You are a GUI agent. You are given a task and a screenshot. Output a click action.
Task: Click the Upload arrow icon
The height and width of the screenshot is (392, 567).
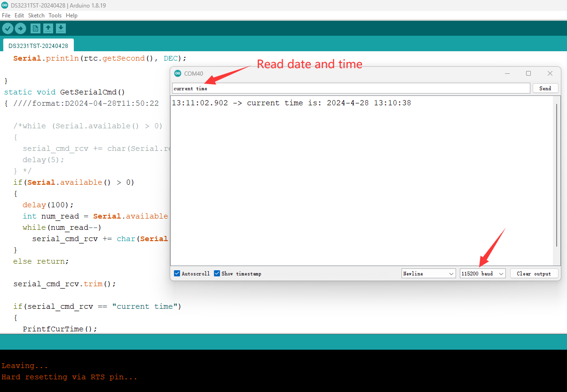pos(20,29)
